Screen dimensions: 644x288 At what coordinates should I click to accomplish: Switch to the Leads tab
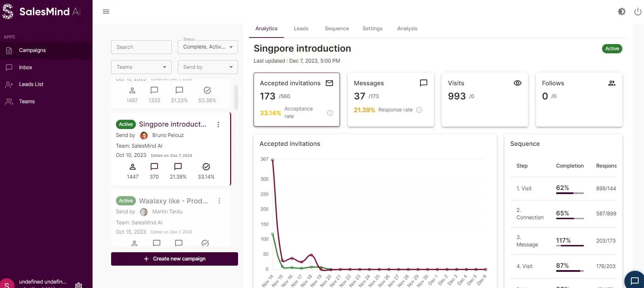click(301, 29)
